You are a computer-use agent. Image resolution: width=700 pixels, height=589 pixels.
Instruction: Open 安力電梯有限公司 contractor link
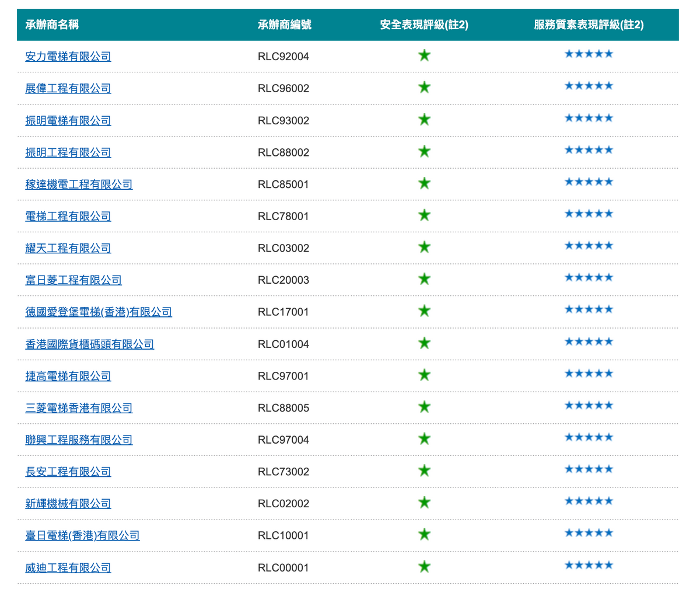point(68,57)
